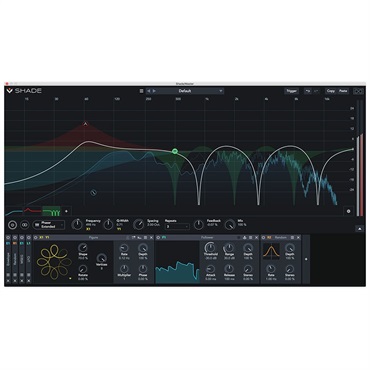370x370 pixels.
Task: Select the red filter band thumbnail
Action: point(32,211)
